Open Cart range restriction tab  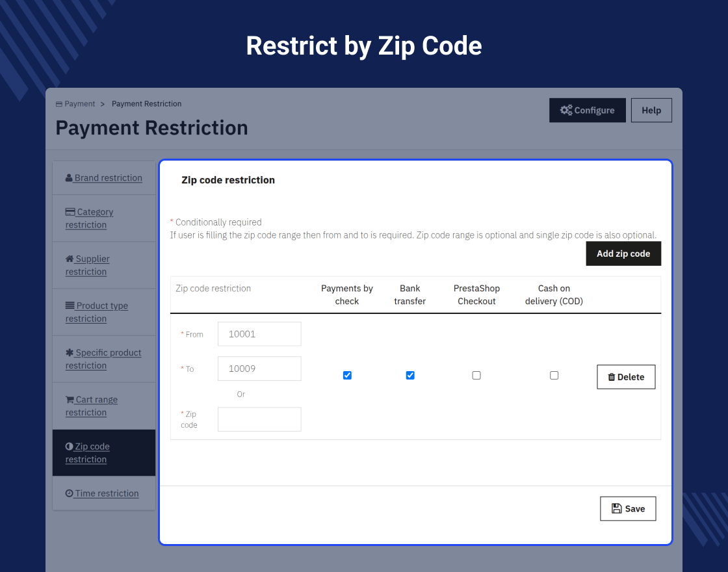pos(104,406)
